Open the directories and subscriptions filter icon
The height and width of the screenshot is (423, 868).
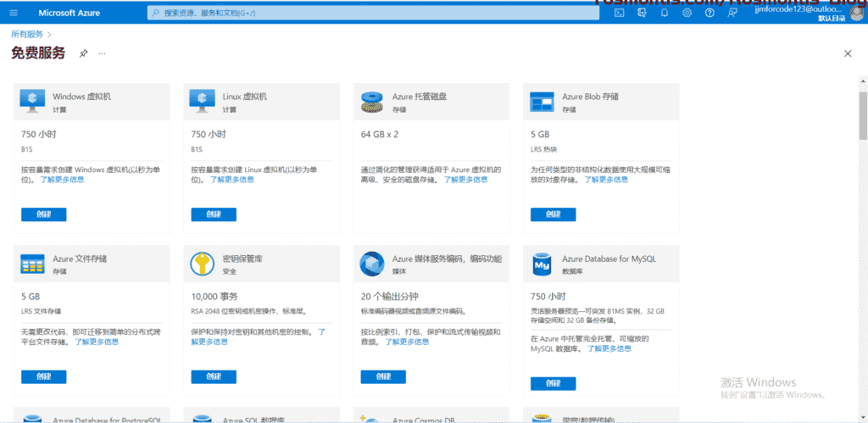[x=643, y=13]
